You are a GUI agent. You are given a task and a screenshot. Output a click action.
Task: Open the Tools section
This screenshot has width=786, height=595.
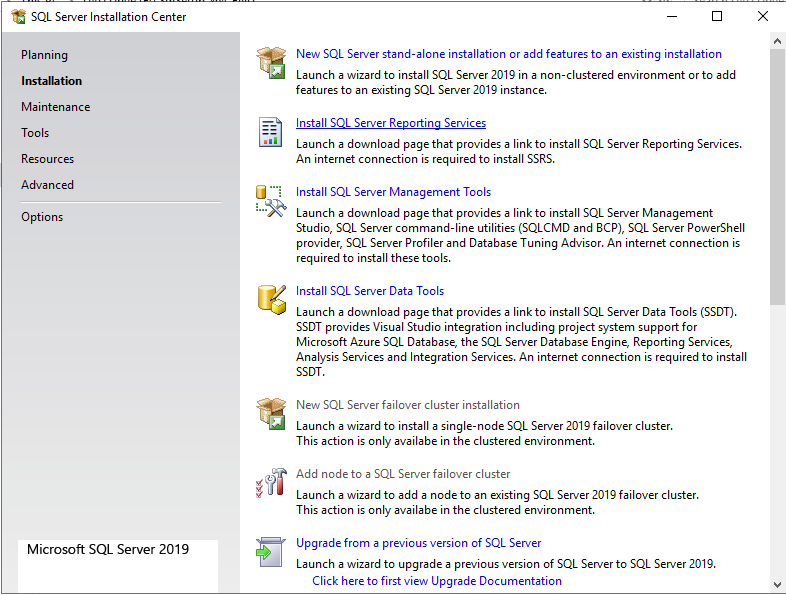(x=35, y=133)
